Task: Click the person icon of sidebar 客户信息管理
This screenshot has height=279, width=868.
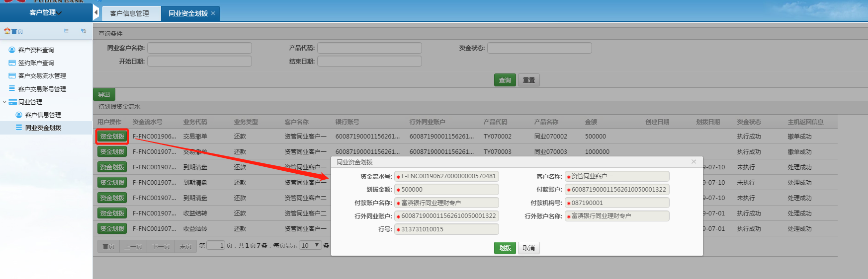Action: [19, 115]
